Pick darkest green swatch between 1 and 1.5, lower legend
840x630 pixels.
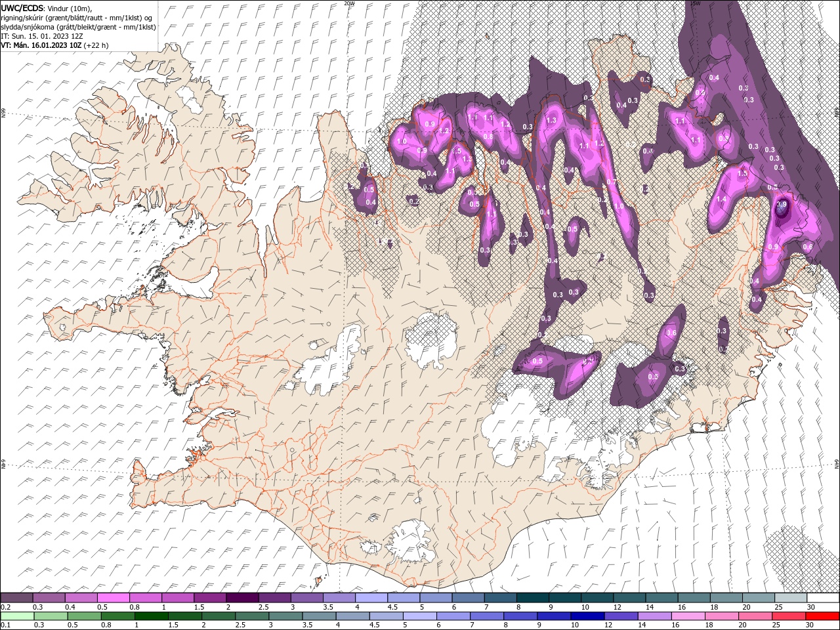151,616
